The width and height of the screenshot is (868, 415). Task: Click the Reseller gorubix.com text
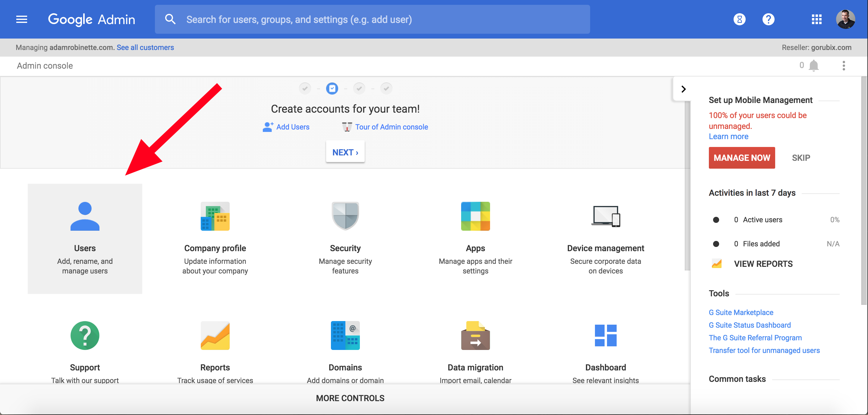pos(816,47)
